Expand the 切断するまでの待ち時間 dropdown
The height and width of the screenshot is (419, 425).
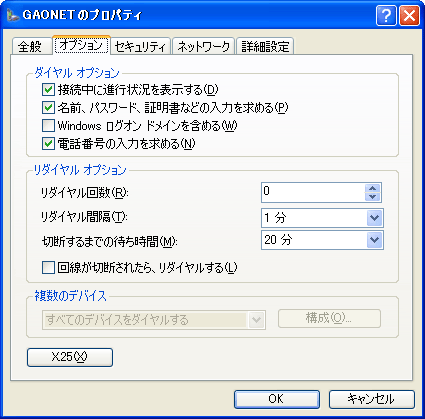374,240
